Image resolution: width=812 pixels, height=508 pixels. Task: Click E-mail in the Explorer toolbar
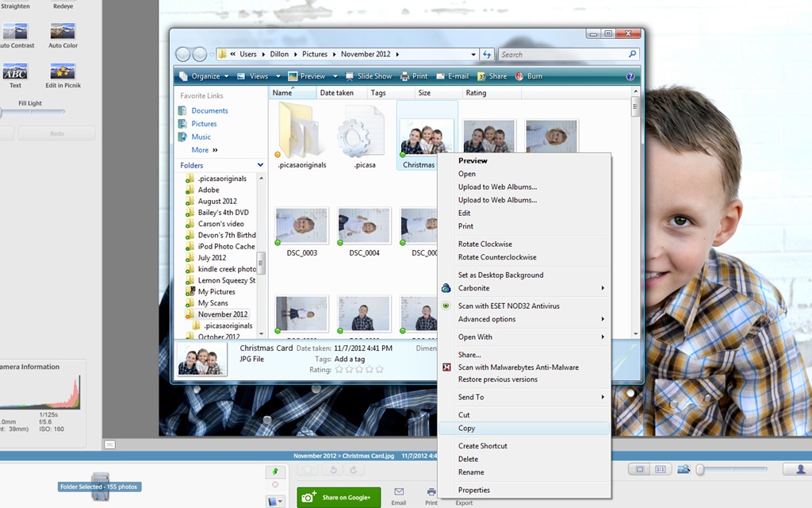tap(453, 76)
